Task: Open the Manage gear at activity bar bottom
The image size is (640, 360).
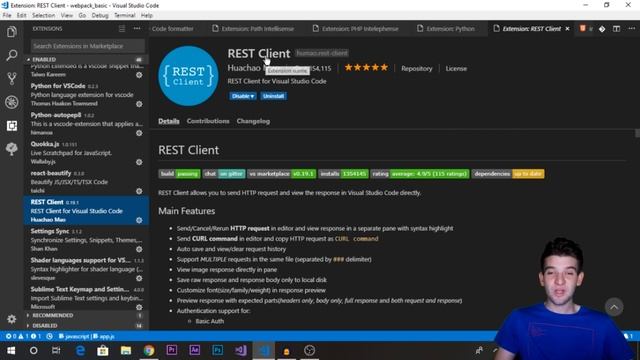Action: tap(11, 319)
